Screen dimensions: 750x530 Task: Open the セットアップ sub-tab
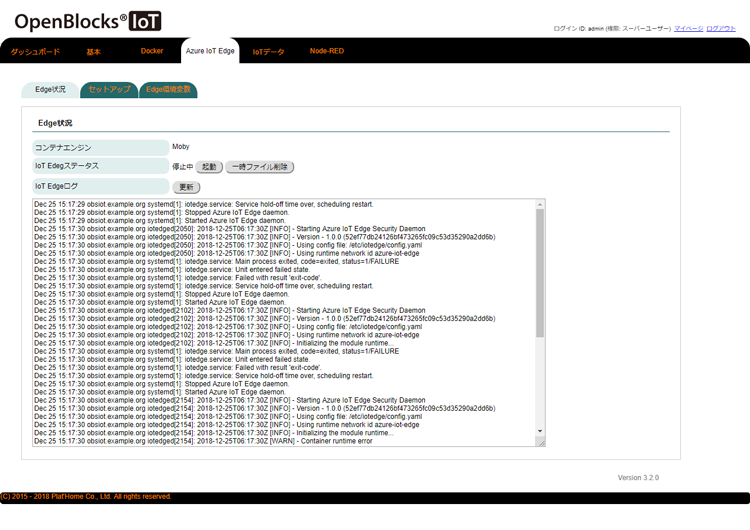tap(109, 89)
